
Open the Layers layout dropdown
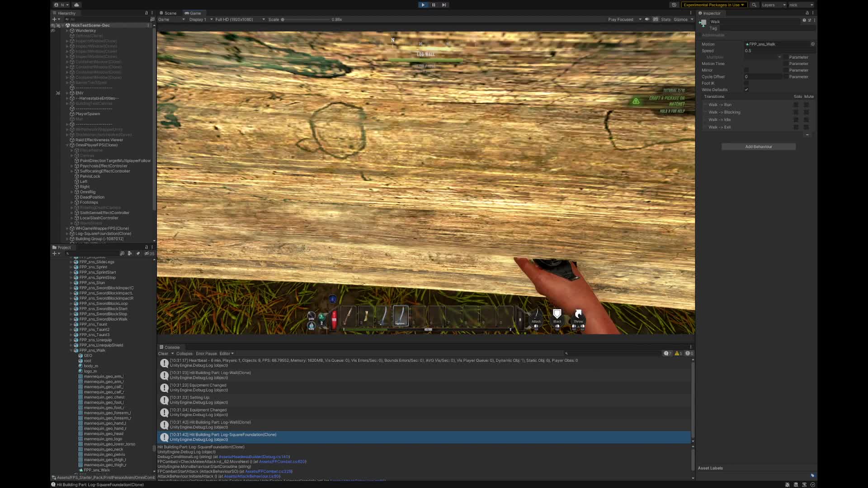773,5
